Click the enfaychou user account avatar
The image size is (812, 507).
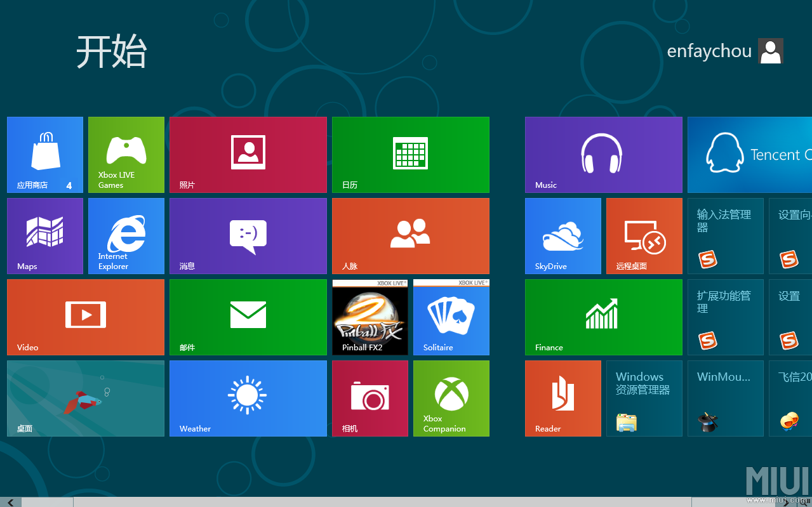770,51
